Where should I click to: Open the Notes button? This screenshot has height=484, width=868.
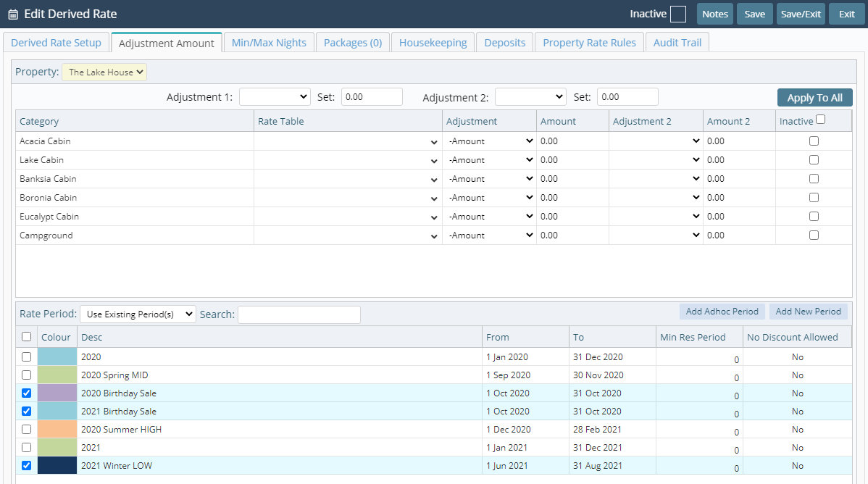(714, 14)
